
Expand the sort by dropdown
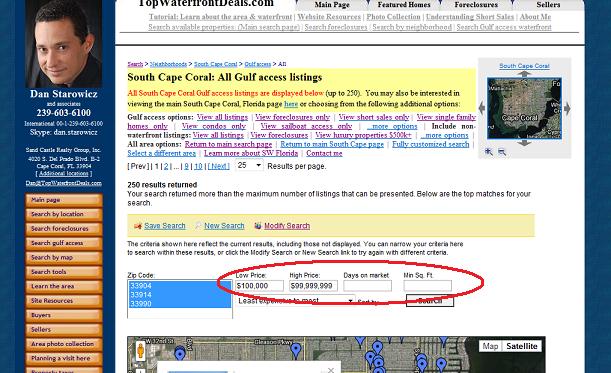296,301
